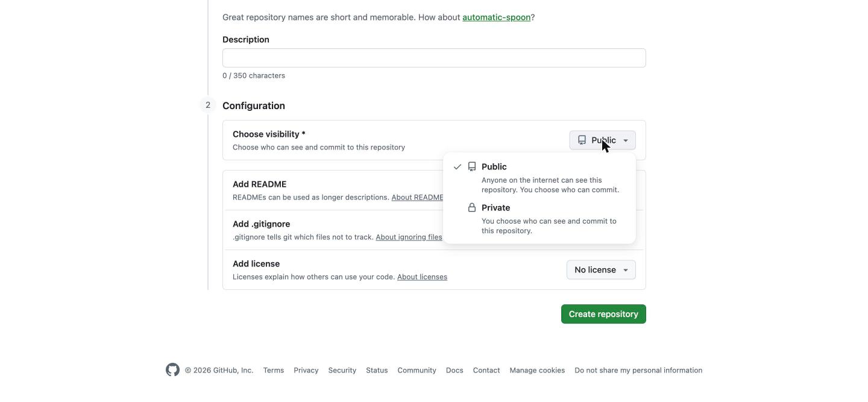Viewport: 868px width, 402px height.
Task: Click the GitHub logo in the footer
Action: 172,370
